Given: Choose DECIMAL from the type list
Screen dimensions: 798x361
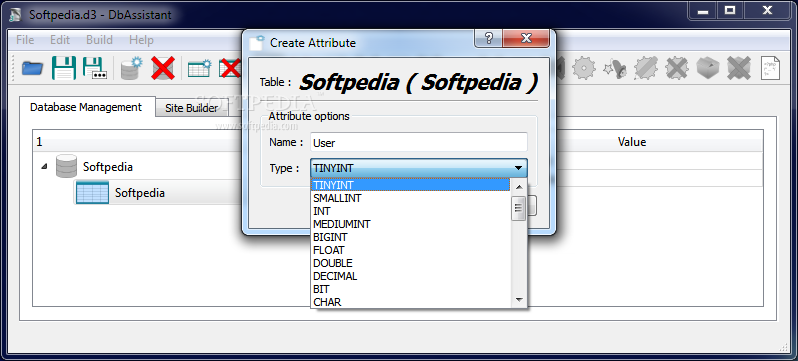Looking at the screenshot, I should pyautogui.click(x=410, y=276).
